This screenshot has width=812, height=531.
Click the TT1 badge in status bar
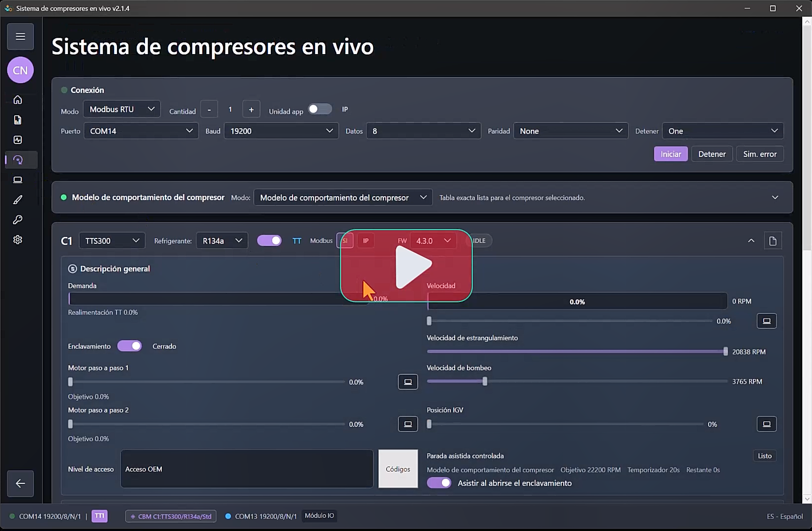pyautogui.click(x=99, y=516)
